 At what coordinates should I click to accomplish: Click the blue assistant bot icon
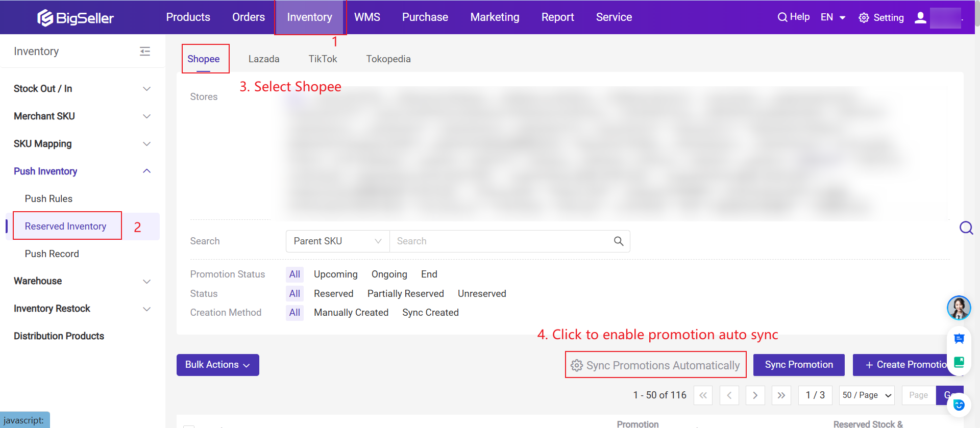click(959, 405)
